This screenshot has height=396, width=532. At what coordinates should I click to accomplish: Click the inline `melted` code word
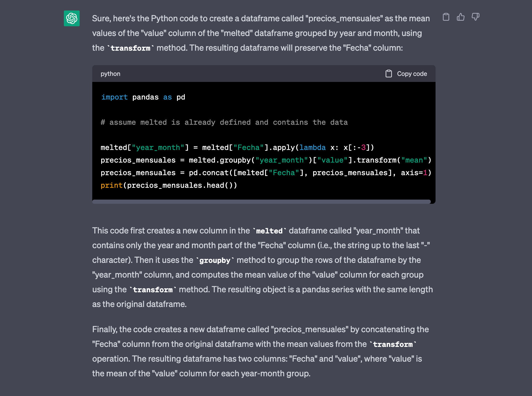point(269,231)
